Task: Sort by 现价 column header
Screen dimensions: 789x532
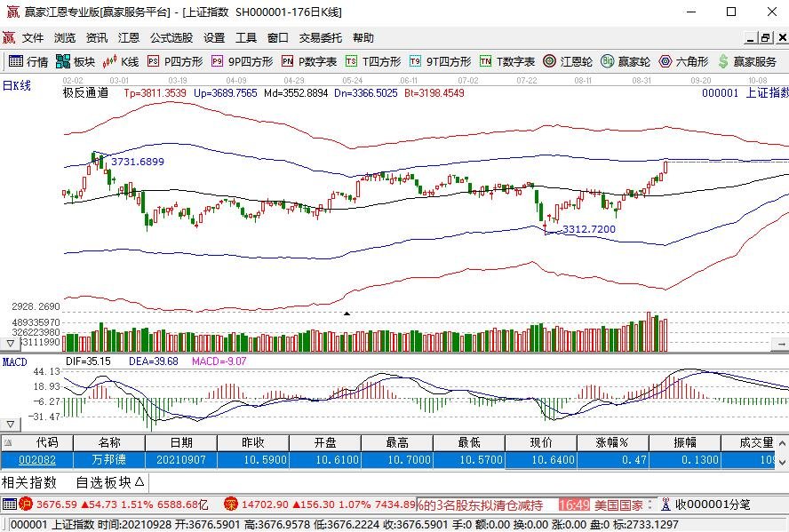Action: (541, 442)
